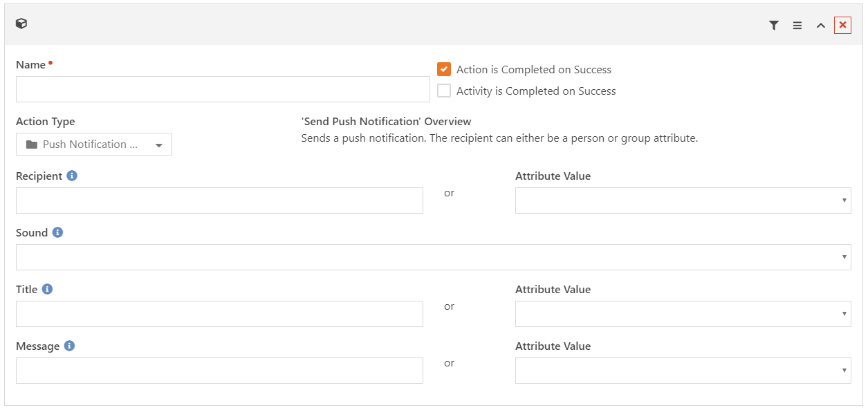Open Message Attribute Value dropdown
This screenshot has width=868, height=410.
coord(683,371)
